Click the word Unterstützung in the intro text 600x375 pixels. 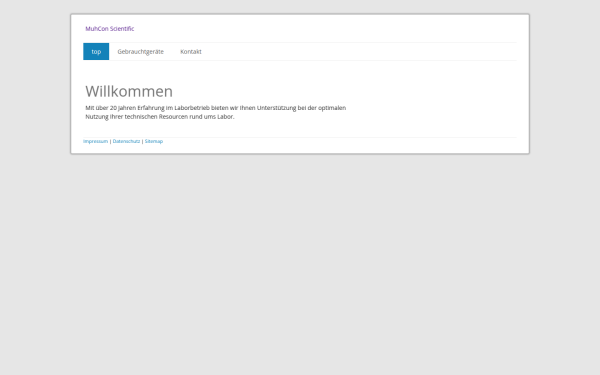[x=276, y=108]
